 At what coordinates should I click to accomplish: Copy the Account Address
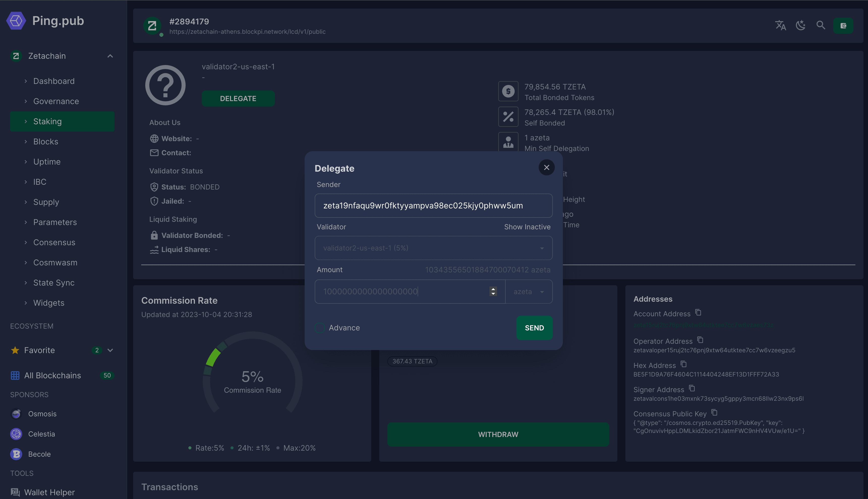[x=698, y=313]
